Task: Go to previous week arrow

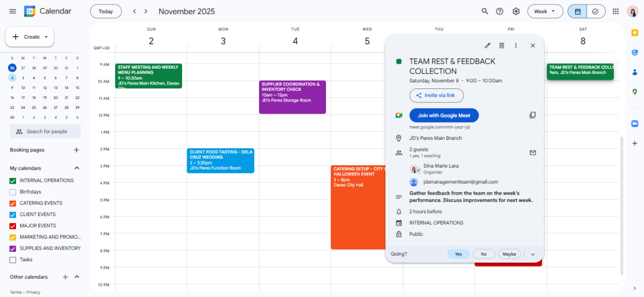Action: 134,11
